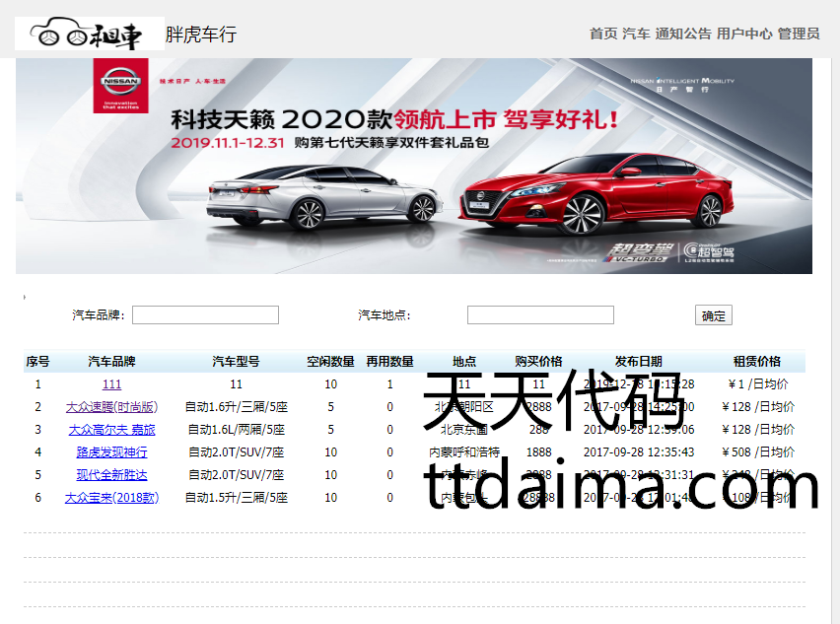
Task: Open the car brand link 111
Action: pos(111,384)
